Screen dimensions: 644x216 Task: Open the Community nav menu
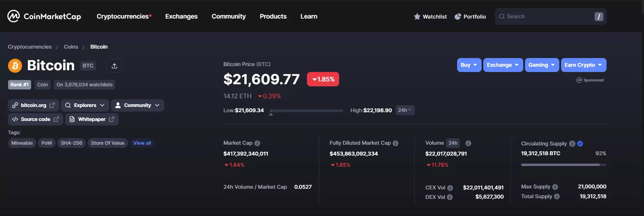coord(229,16)
